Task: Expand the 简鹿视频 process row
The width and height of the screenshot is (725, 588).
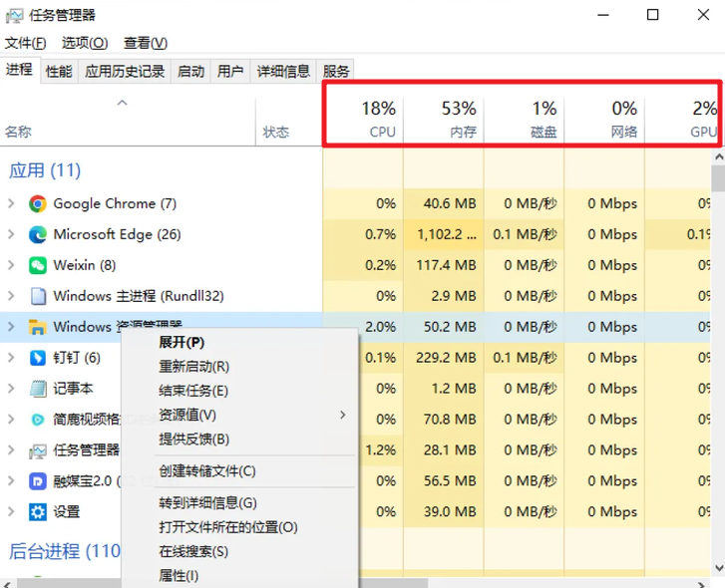Action: click(x=11, y=420)
